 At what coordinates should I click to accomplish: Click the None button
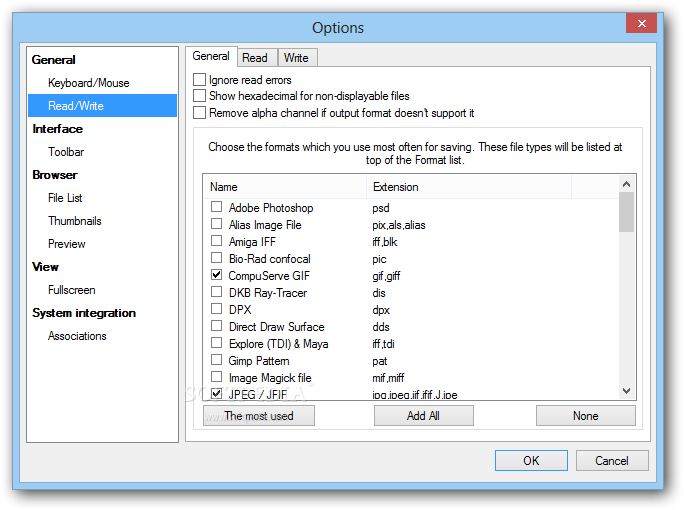585,416
